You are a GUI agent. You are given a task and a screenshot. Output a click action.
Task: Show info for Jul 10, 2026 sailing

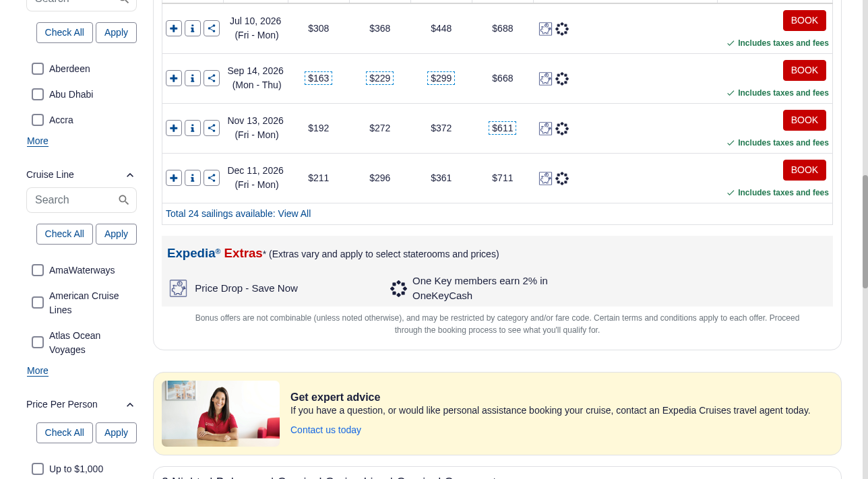193,28
